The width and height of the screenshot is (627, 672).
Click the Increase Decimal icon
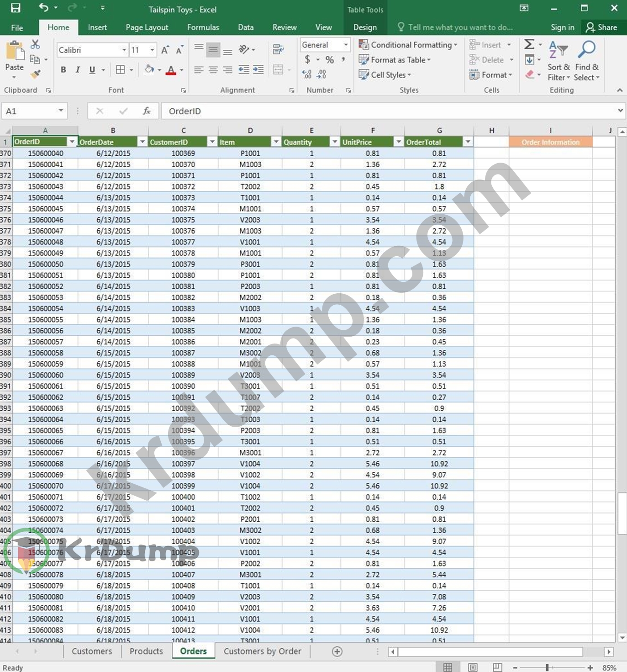coord(307,74)
